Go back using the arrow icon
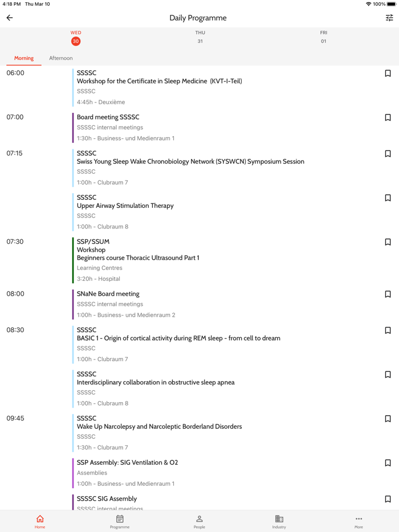The width and height of the screenshot is (399, 532). coord(9,18)
